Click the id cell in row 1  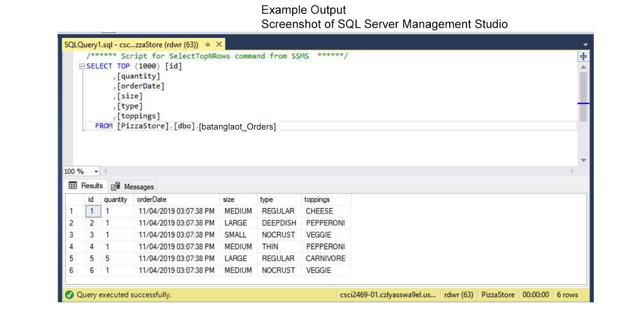[x=93, y=211]
